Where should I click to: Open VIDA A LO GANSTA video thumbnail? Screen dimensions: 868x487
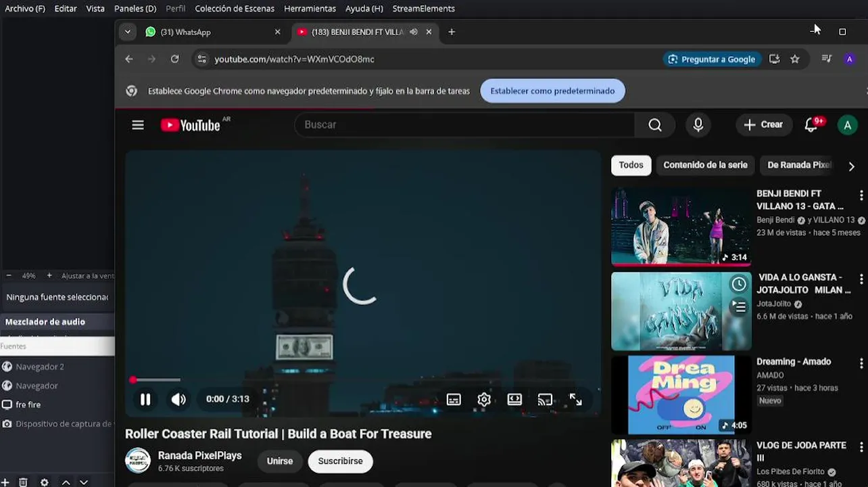[x=681, y=311]
